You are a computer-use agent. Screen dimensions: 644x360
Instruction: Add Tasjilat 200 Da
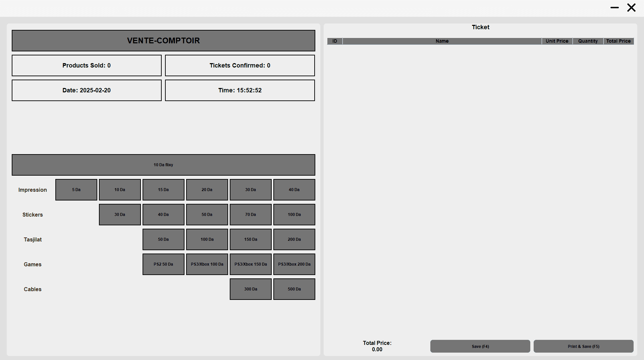point(294,239)
